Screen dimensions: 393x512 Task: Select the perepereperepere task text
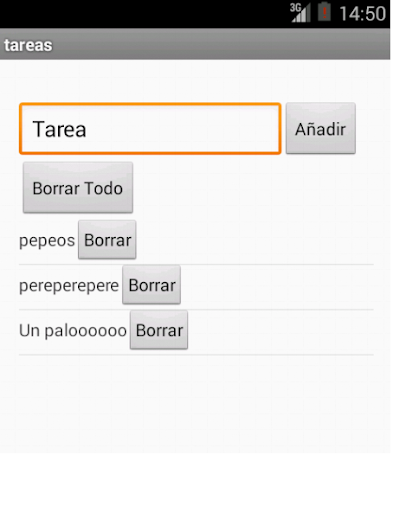tap(69, 286)
